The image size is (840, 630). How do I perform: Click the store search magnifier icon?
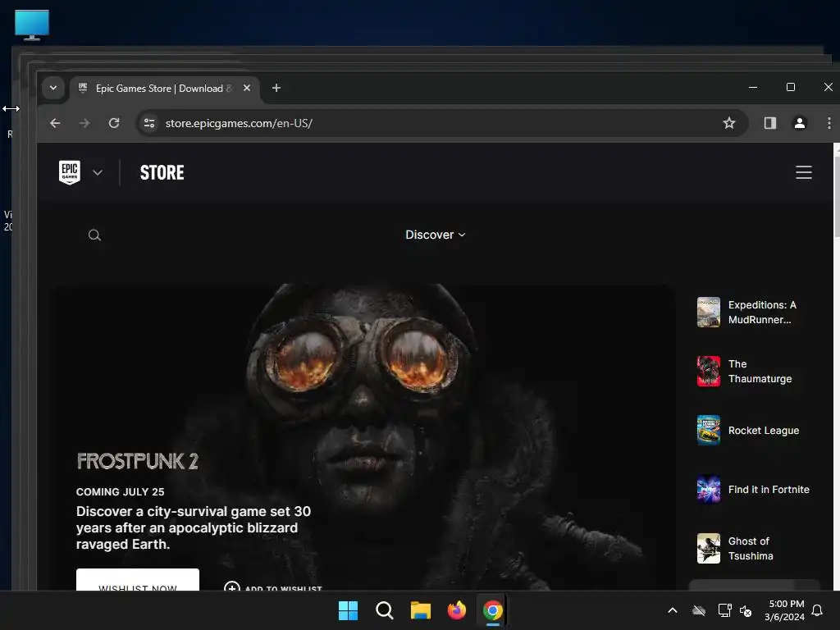(94, 235)
